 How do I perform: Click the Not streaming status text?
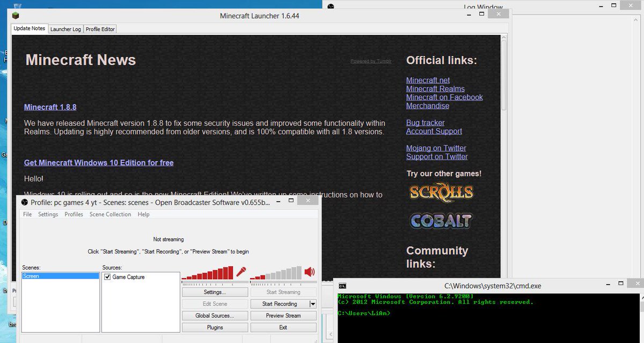click(169, 240)
